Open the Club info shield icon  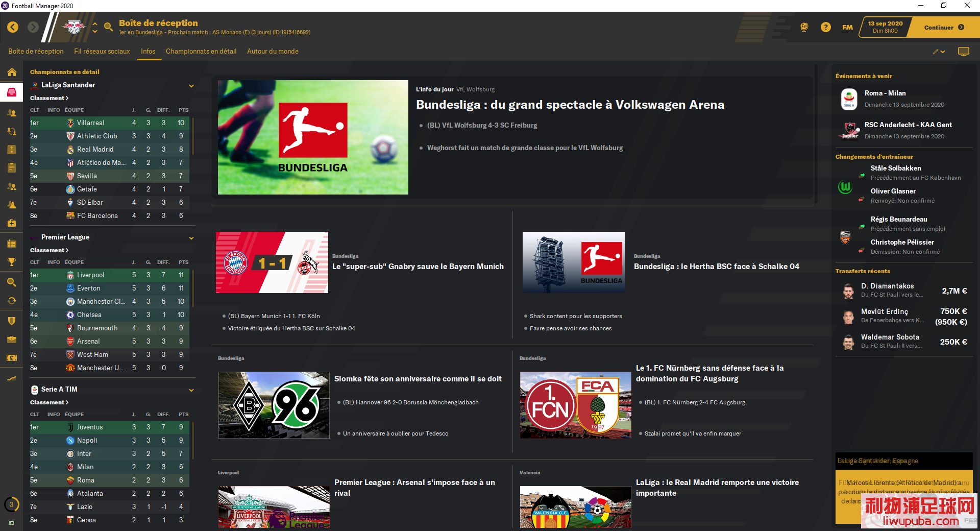point(12,321)
